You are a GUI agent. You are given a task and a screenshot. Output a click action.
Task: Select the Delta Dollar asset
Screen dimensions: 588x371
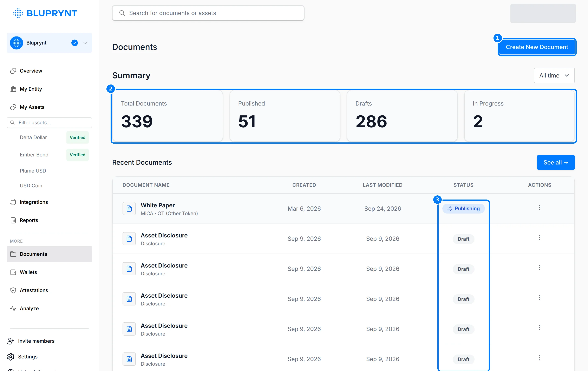[33, 137]
